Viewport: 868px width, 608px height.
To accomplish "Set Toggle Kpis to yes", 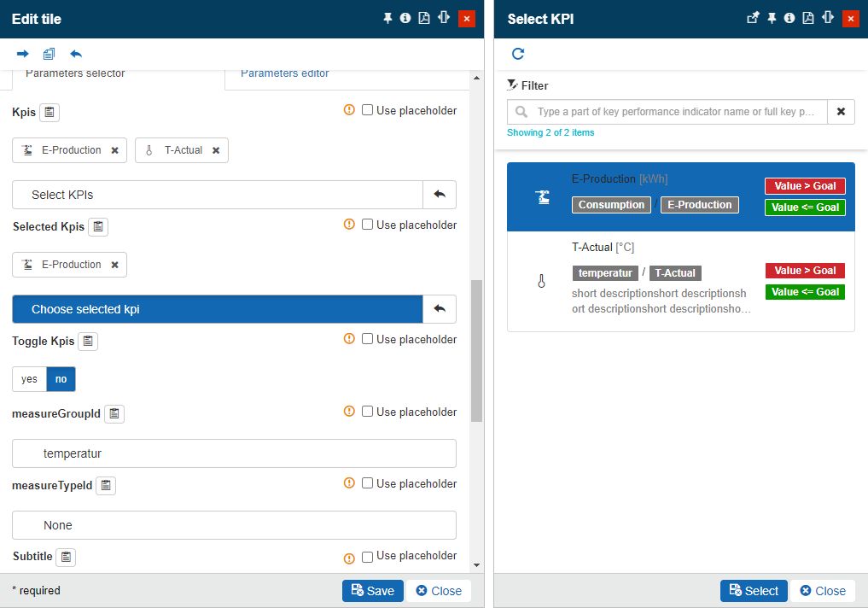I will tap(29, 379).
